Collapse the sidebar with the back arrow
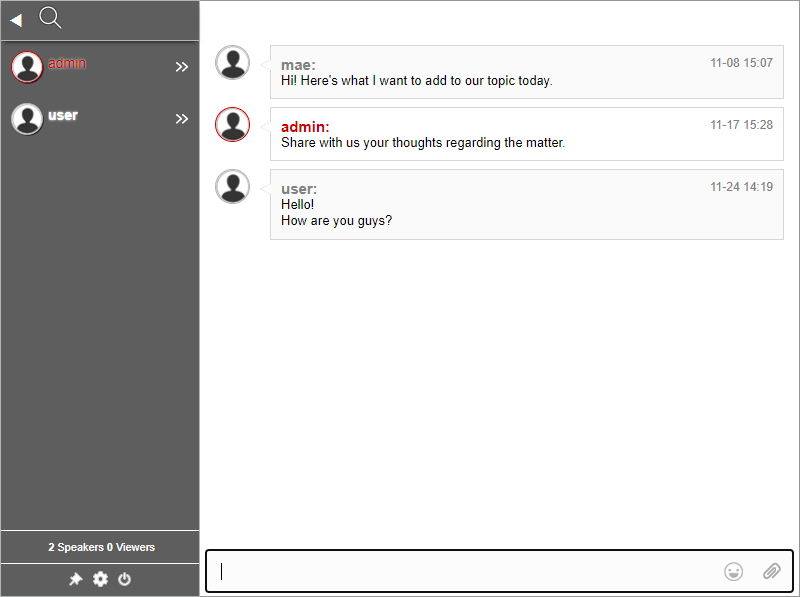This screenshot has height=597, width=800. (16, 20)
